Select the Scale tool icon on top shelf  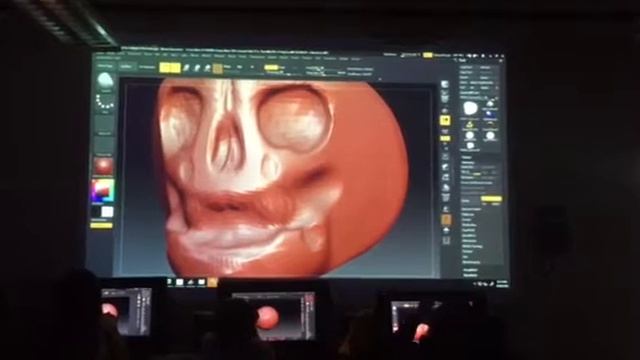[197, 68]
